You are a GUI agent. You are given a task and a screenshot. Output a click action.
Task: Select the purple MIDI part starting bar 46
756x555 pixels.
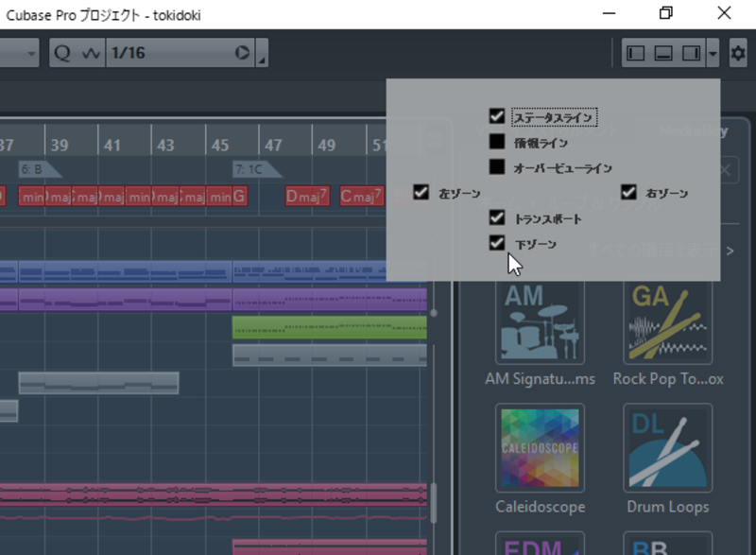329,300
